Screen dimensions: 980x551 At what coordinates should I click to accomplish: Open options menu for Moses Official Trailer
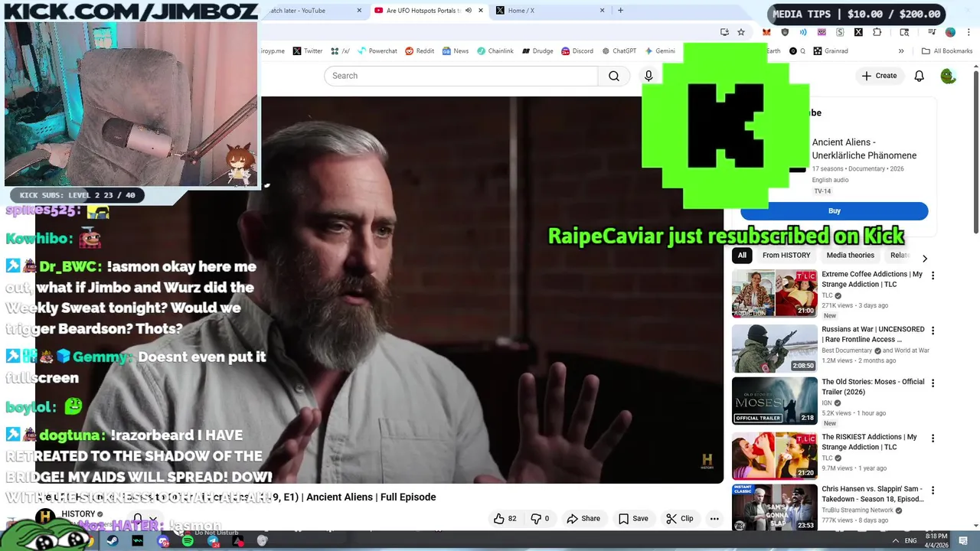[933, 383]
